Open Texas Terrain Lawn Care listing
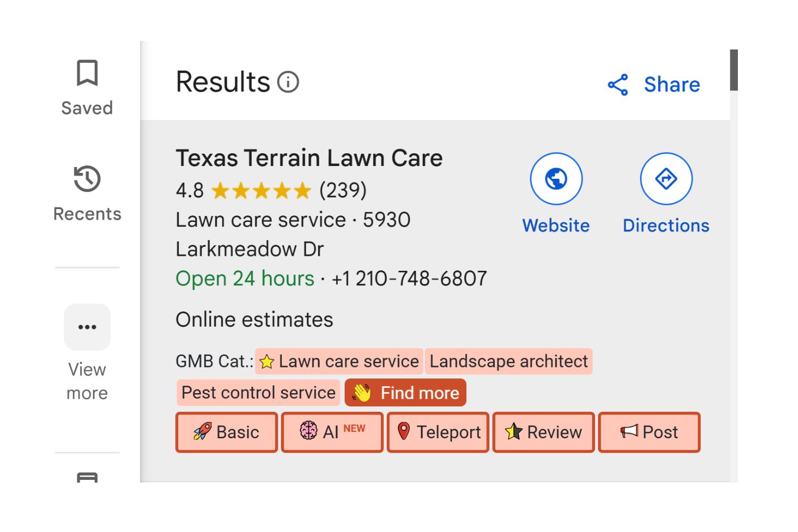 (x=309, y=158)
